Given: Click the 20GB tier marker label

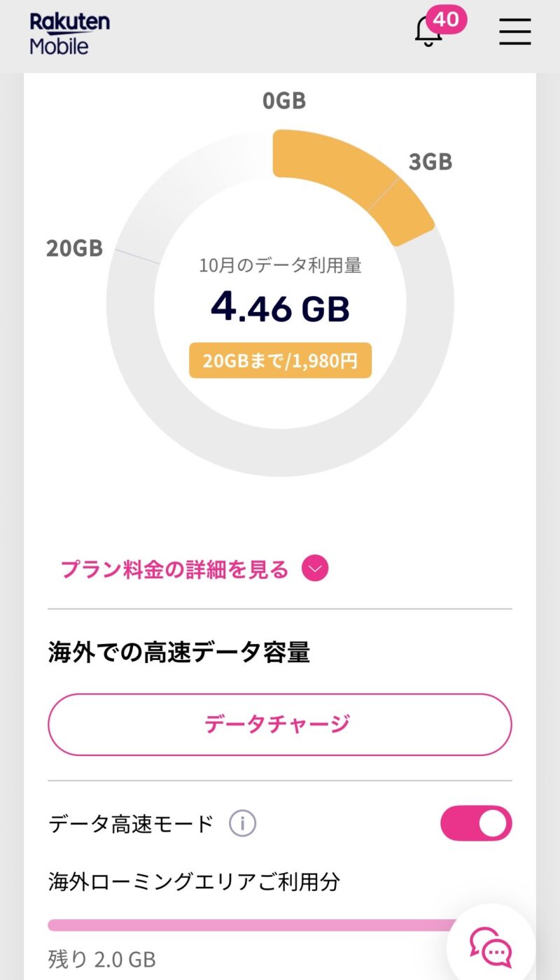Looking at the screenshot, I should click(x=75, y=248).
